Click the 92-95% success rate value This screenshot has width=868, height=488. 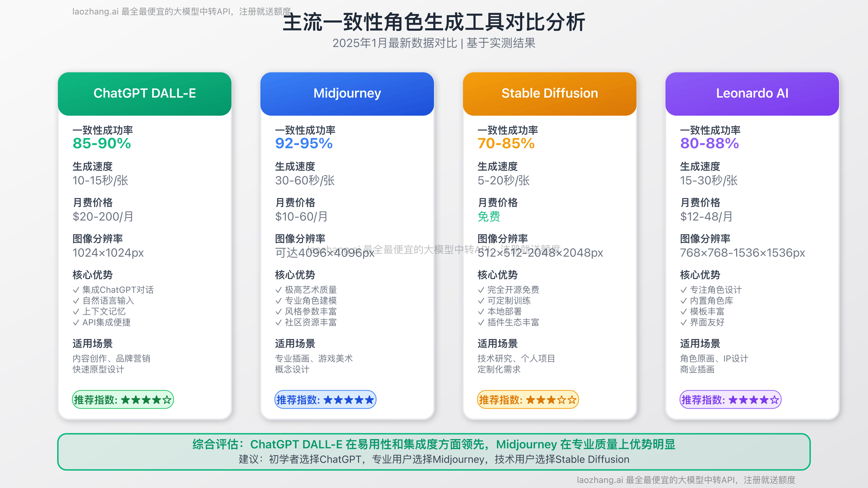(x=304, y=143)
